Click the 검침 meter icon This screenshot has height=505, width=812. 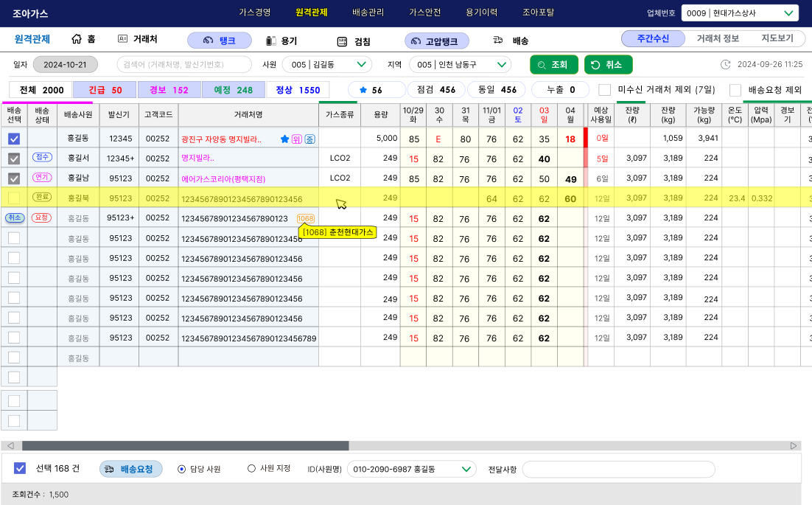[x=342, y=41]
